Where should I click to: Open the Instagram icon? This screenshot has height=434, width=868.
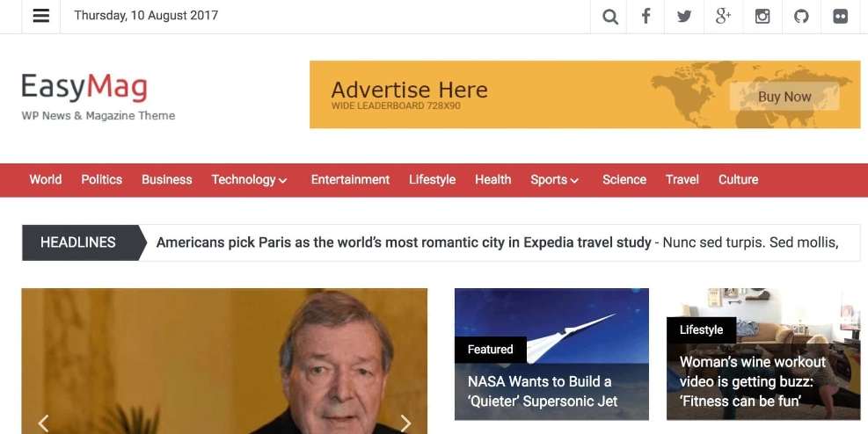click(762, 17)
